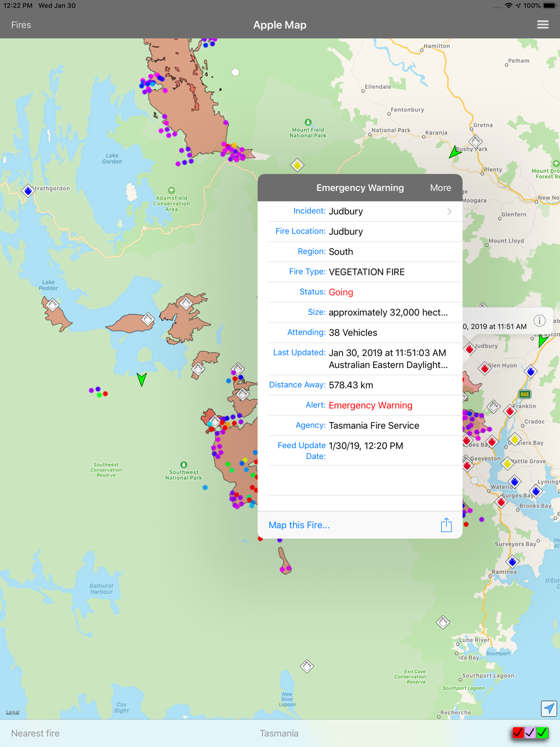Select the blue fire marker east of Glen Huon

click(530, 371)
